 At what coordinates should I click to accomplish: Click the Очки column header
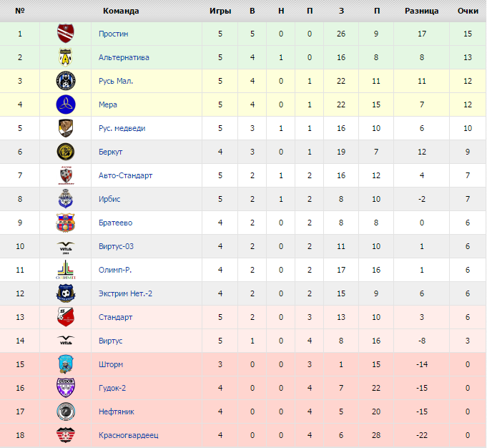[x=468, y=11]
